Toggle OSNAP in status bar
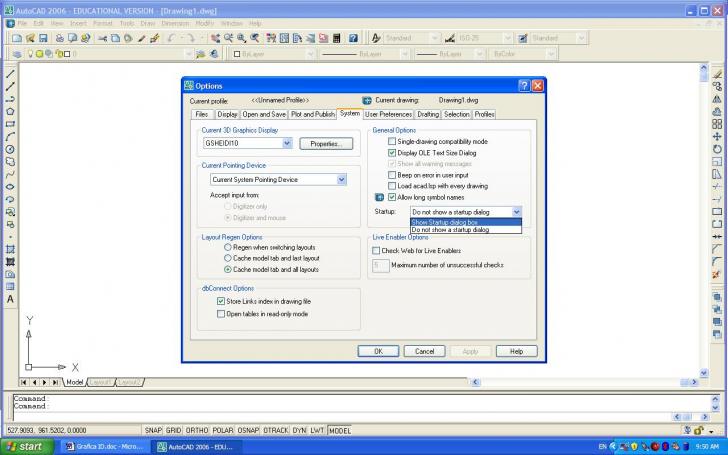 (x=248, y=430)
